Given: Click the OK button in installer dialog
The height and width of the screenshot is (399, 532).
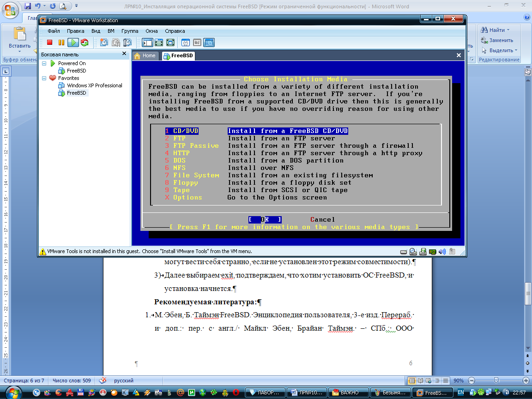Looking at the screenshot, I should pyautogui.click(x=265, y=219).
